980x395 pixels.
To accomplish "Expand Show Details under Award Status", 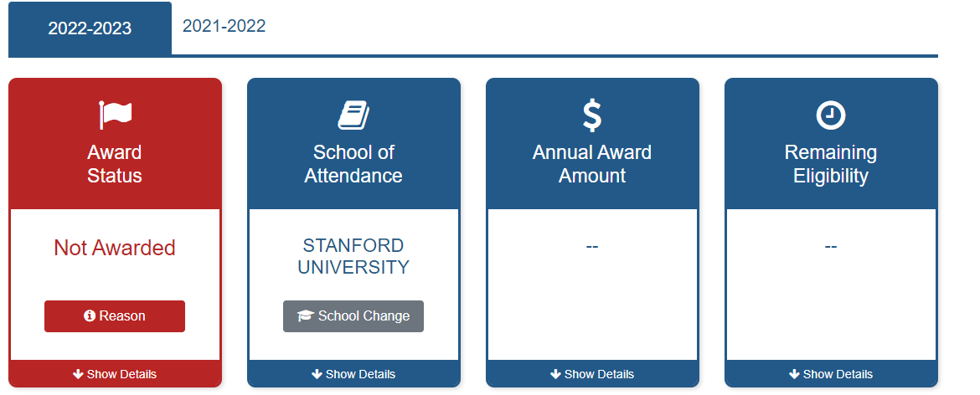I will pyautogui.click(x=115, y=374).
